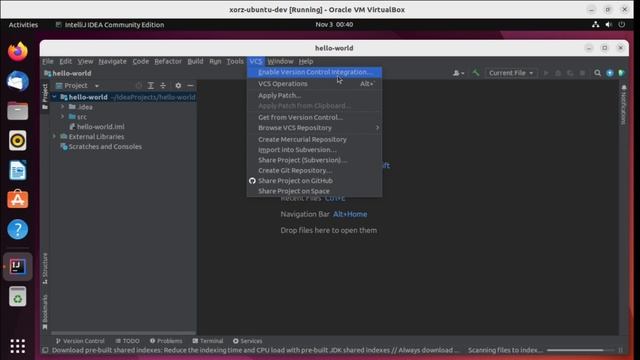The image size is (640, 360).
Task: Expand External Libraries node
Action: tap(54, 136)
